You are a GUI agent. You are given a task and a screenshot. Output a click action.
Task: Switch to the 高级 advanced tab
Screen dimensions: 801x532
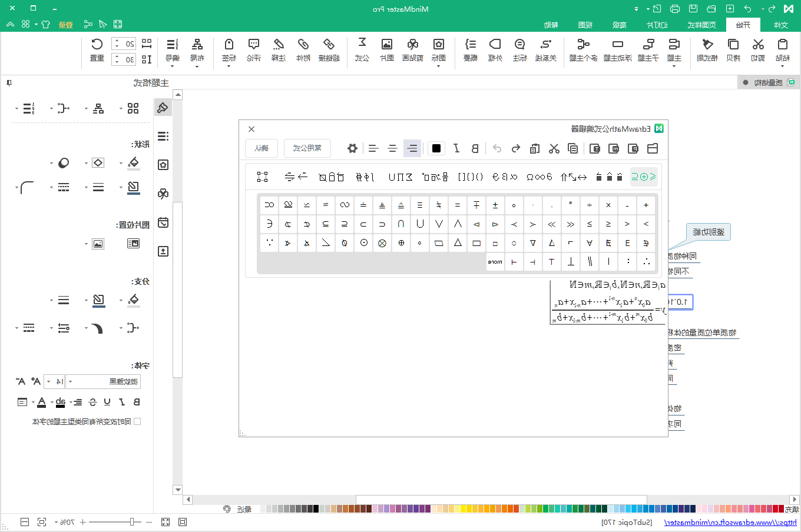pyautogui.click(x=619, y=25)
